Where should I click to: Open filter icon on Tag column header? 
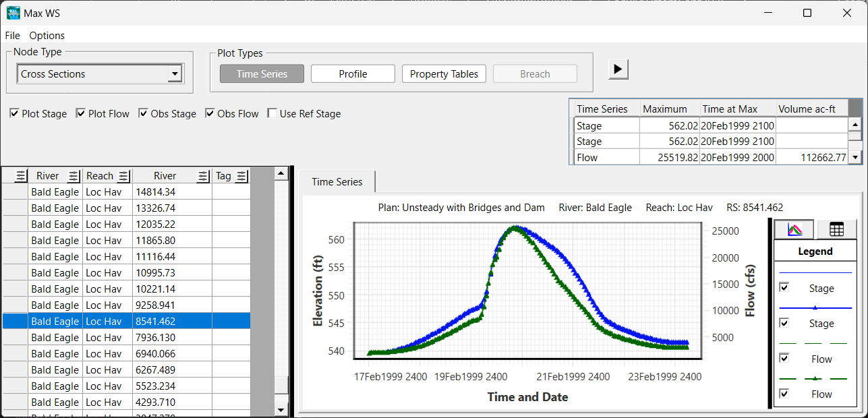click(241, 176)
